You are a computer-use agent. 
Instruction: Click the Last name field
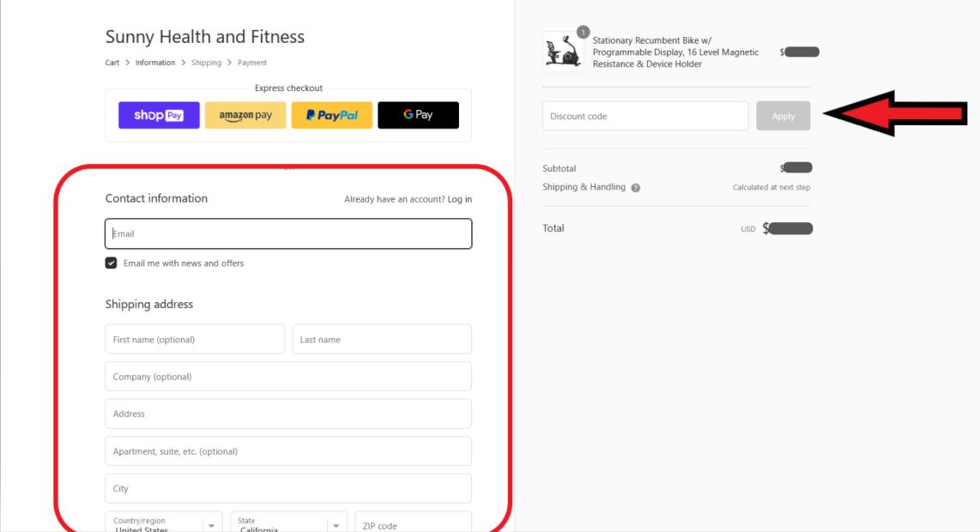(382, 340)
